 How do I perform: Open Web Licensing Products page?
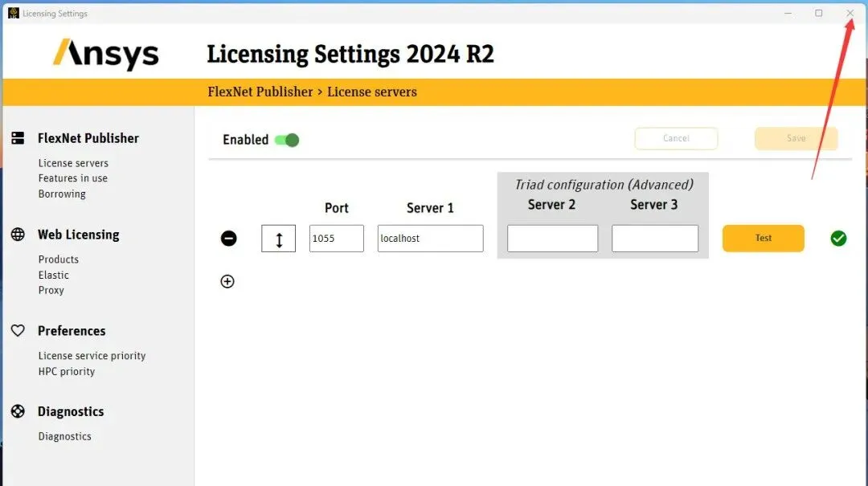58,259
